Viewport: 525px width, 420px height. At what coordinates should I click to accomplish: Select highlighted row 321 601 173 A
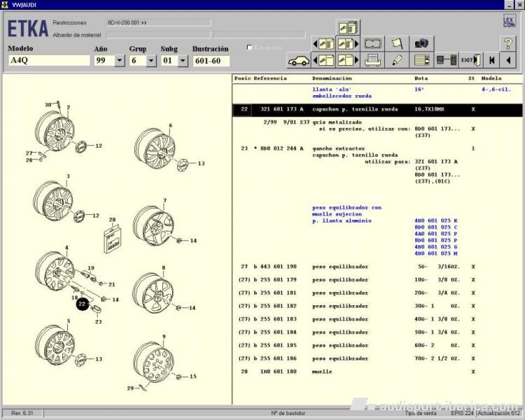(377, 109)
